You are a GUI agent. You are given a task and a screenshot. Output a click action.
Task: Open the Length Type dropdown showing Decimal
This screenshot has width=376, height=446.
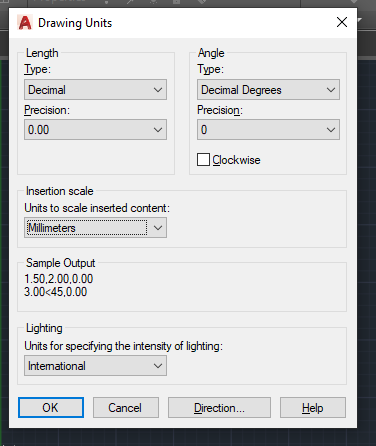95,90
